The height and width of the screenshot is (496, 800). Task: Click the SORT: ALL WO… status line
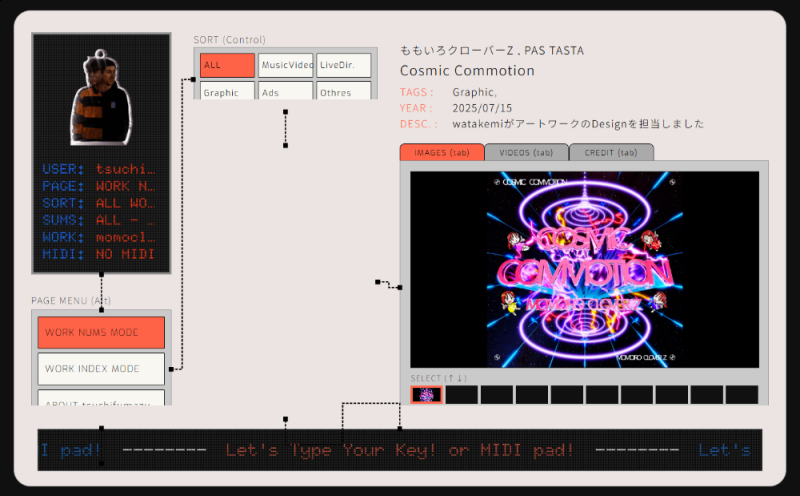point(98,203)
